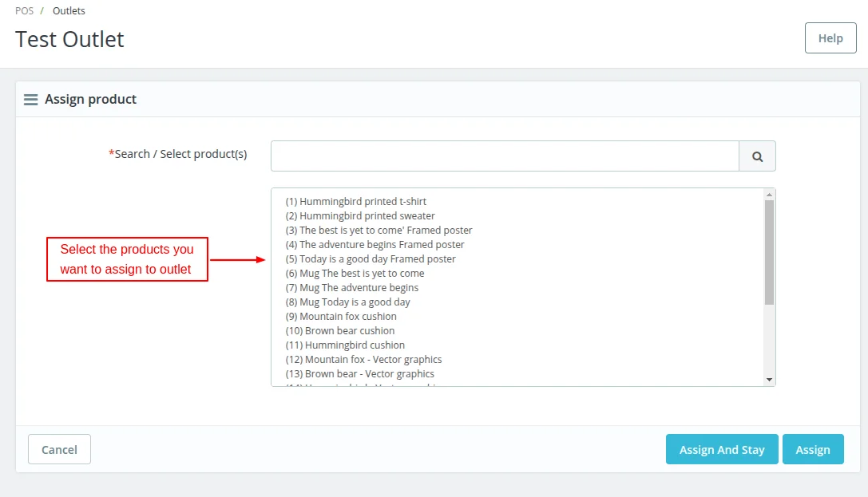Click the Help button

(830, 37)
